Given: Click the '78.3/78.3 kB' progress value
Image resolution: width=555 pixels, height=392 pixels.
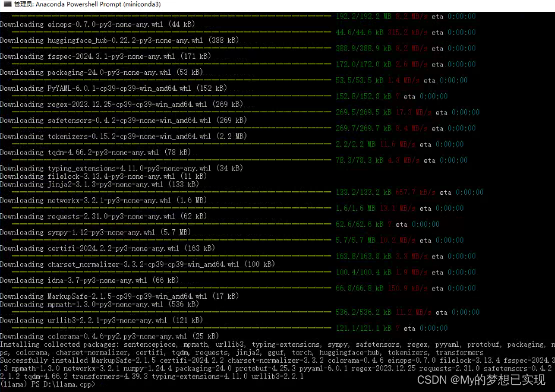Looking at the screenshot, I should point(360,160).
